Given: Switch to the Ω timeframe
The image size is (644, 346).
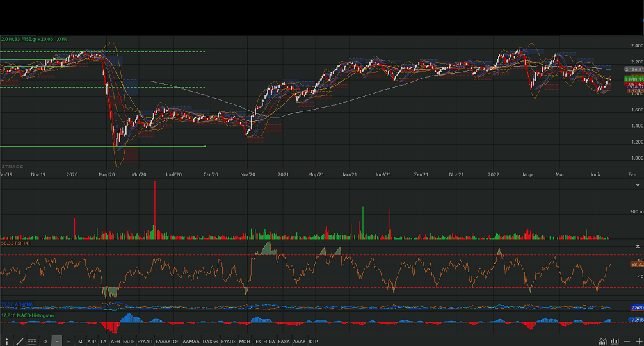Looking at the screenshot, I should click(x=45, y=342).
